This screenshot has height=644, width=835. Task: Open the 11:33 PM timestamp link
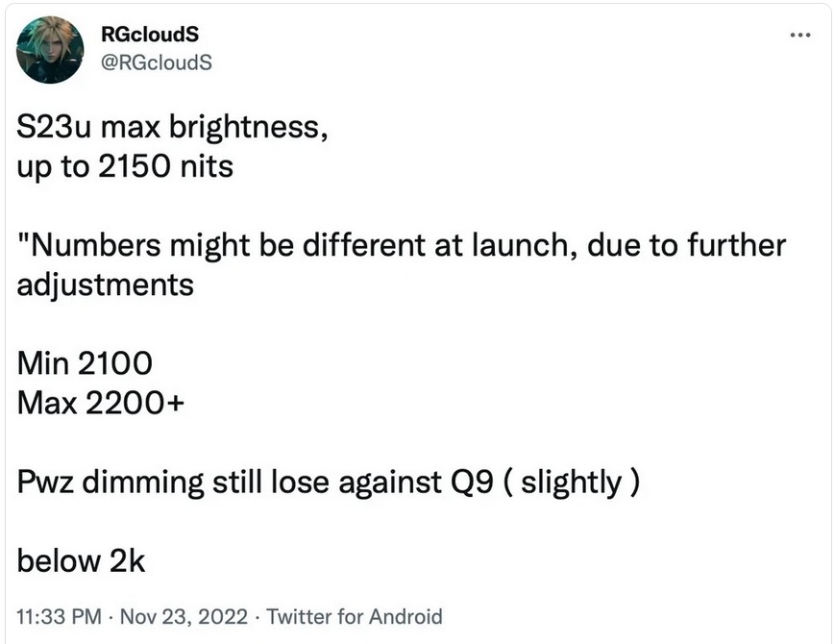(x=60, y=616)
